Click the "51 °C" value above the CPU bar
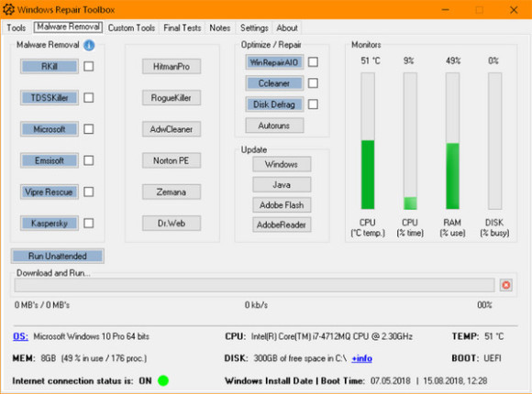Viewport: 532px width, 394px height. (371, 60)
